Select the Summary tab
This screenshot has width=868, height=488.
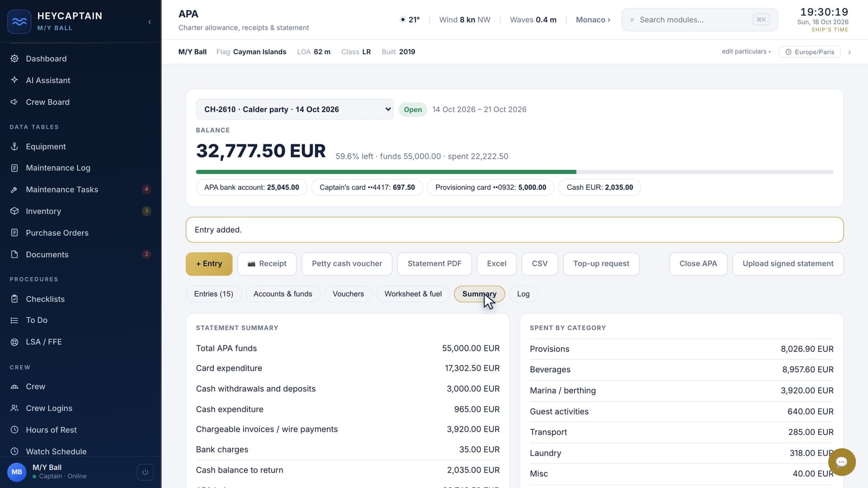pyautogui.click(x=480, y=294)
